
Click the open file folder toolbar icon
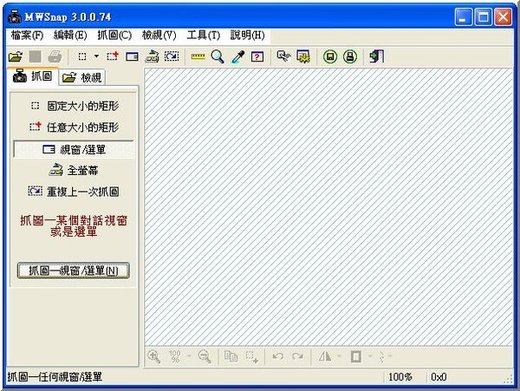coord(15,57)
